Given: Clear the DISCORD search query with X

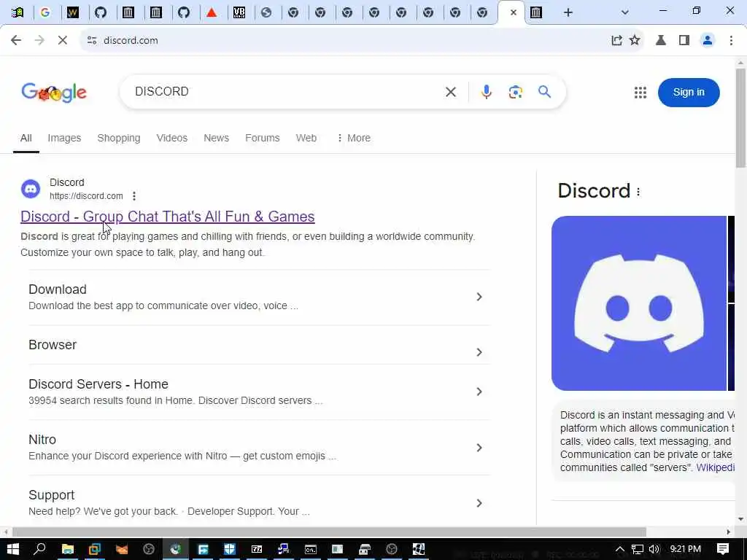Looking at the screenshot, I should (x=451, y=92).
